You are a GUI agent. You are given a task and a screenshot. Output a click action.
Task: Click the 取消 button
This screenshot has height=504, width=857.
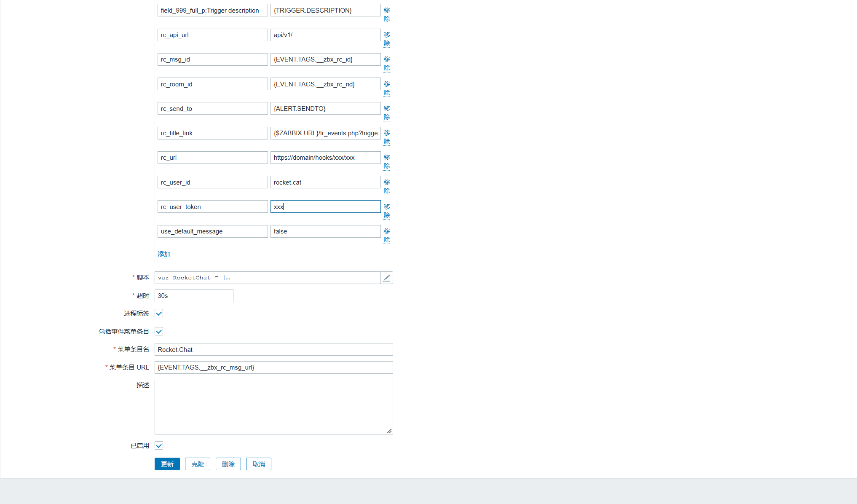tap(258, 464)
